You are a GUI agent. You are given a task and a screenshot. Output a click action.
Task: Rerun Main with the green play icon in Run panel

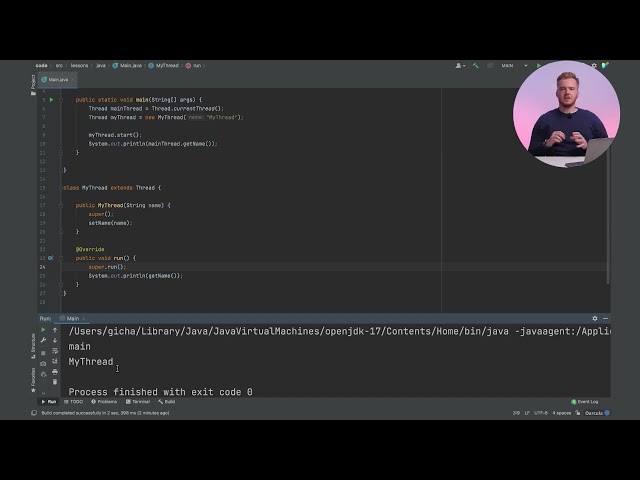click(43, 330)
